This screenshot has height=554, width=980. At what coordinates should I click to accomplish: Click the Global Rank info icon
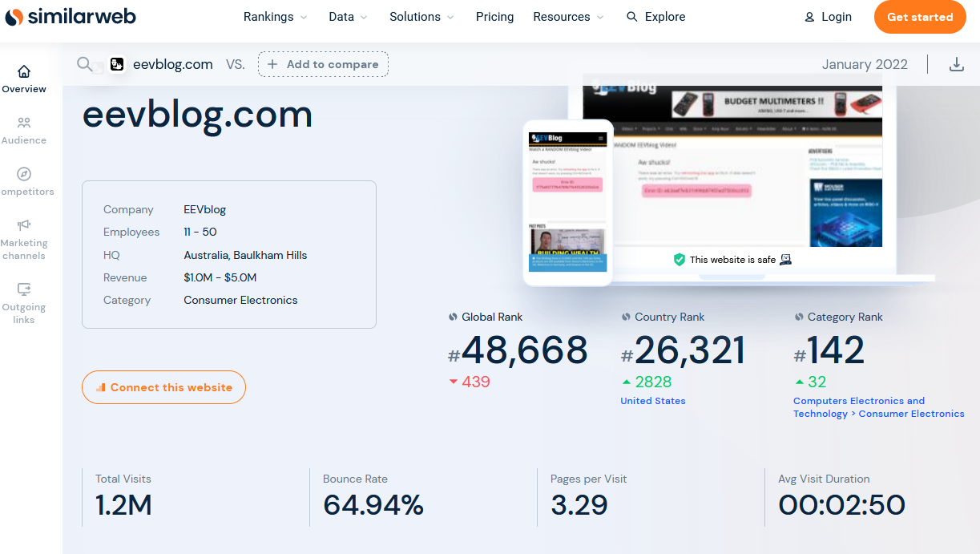(x=453, y=317)
